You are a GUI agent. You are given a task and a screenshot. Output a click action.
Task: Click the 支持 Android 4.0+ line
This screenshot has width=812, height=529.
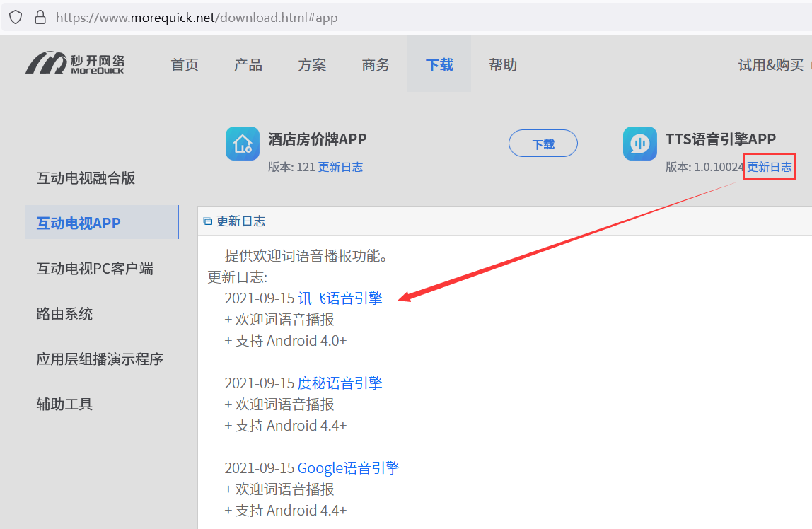[x=286, y=341]
